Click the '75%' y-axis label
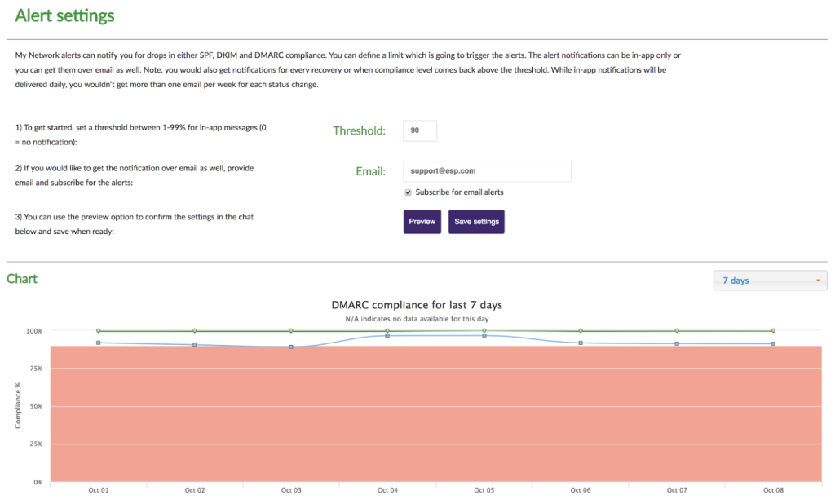The image size is (835, 504). pyautogui.click(x=36, y=369)
